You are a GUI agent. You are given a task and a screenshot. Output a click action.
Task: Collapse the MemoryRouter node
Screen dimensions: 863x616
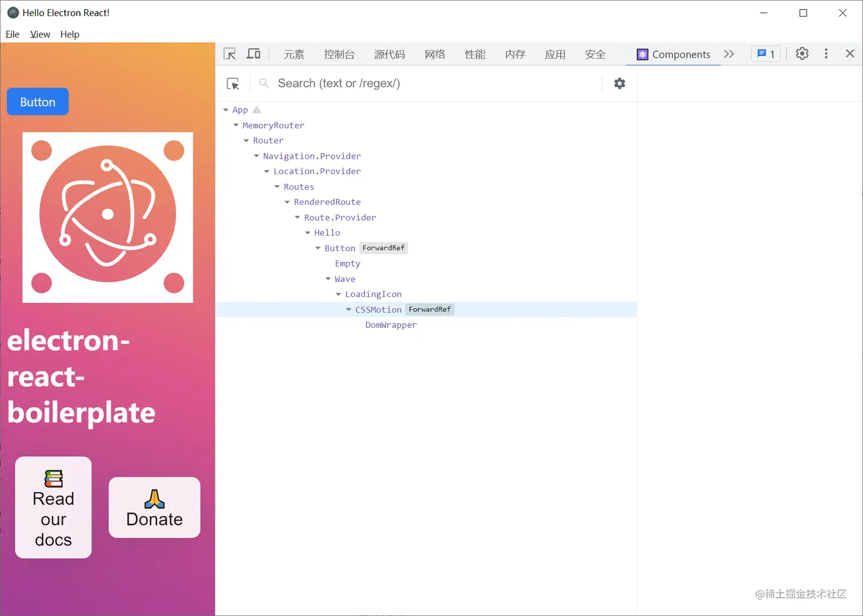236,125
